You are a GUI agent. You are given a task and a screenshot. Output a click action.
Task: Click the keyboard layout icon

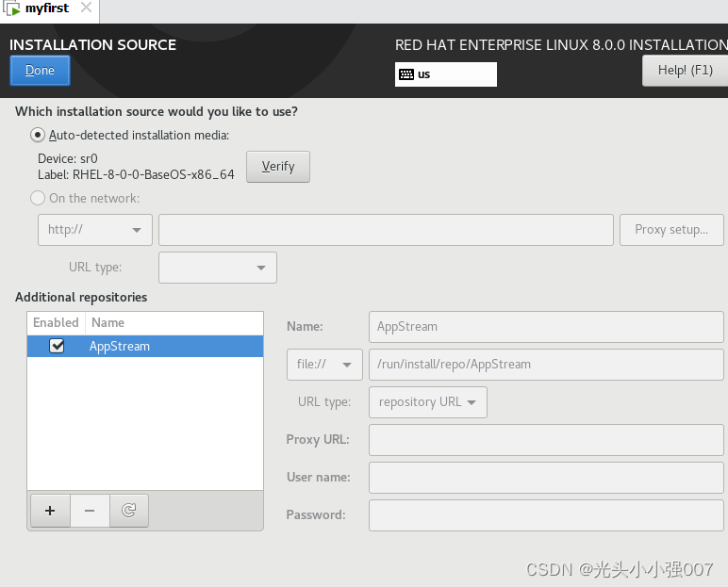(x=406, y=74)
